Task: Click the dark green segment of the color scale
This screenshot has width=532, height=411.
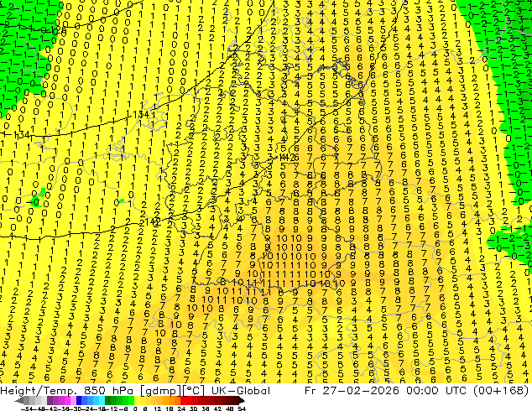Action: click(x=108, y=401)
